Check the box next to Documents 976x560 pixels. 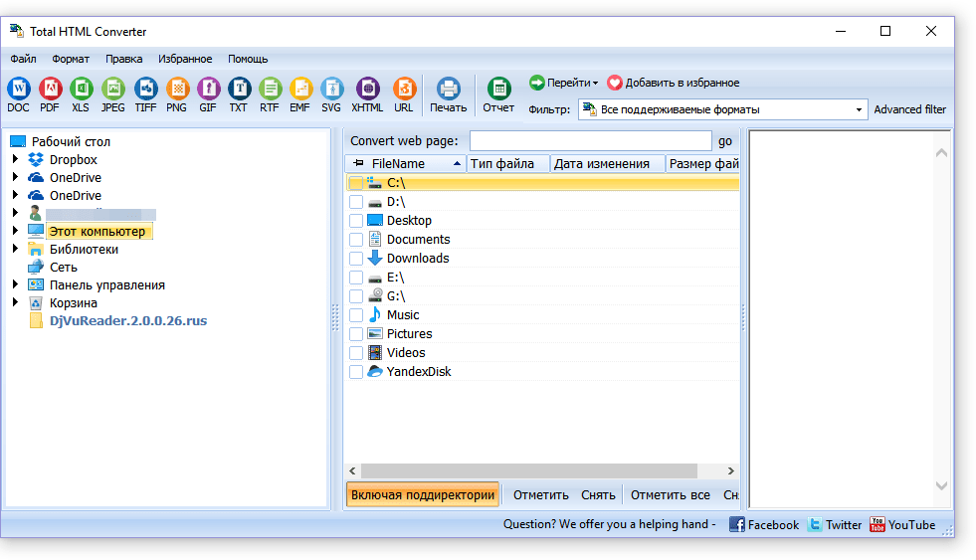point(356,240)
